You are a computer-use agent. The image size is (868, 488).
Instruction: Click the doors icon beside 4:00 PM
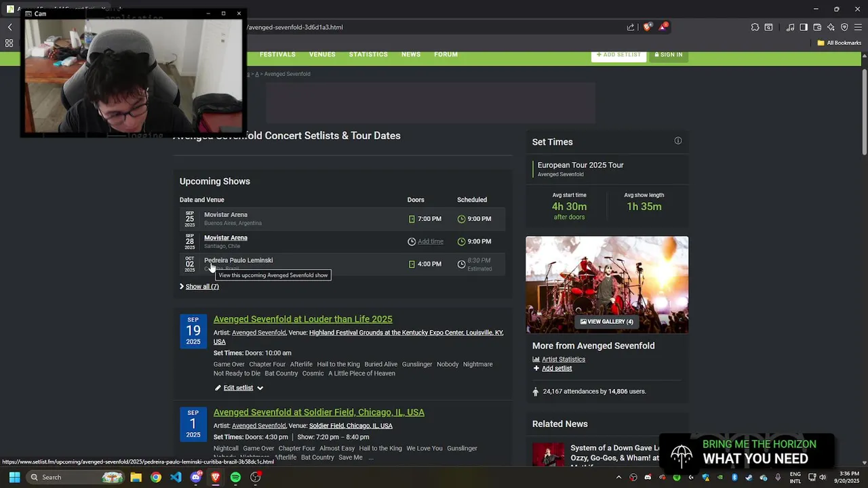point(412,264)
